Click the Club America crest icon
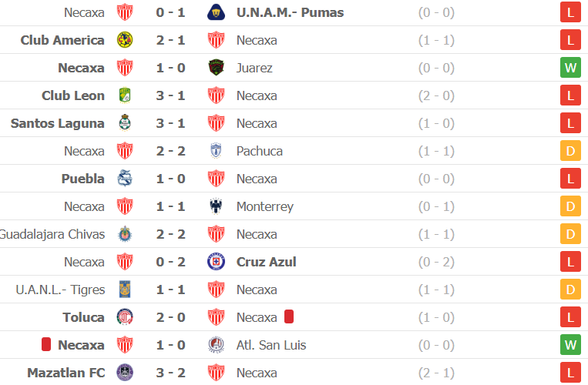Image resolution: width=588 pixels, height=385 pixels. point(125,40)
